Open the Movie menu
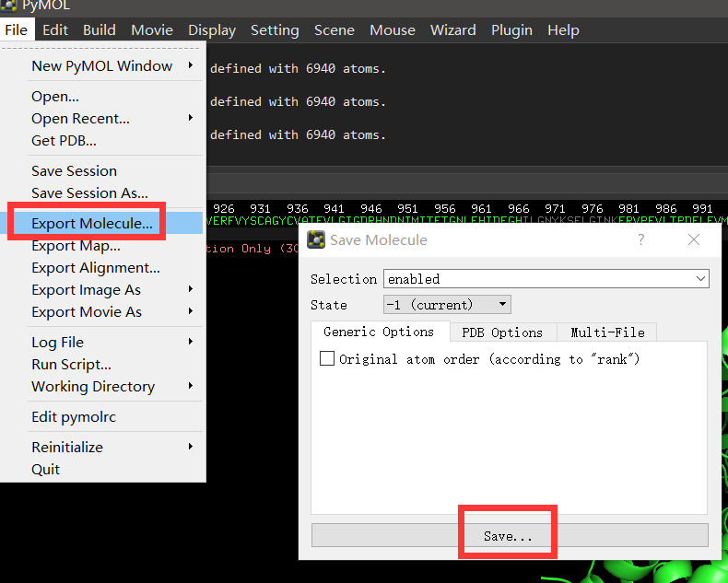 click(152, 30)
